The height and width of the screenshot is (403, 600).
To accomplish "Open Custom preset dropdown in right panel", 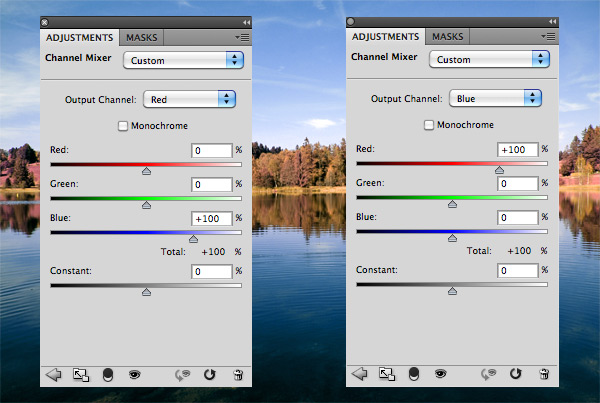I will pos(489,59).
